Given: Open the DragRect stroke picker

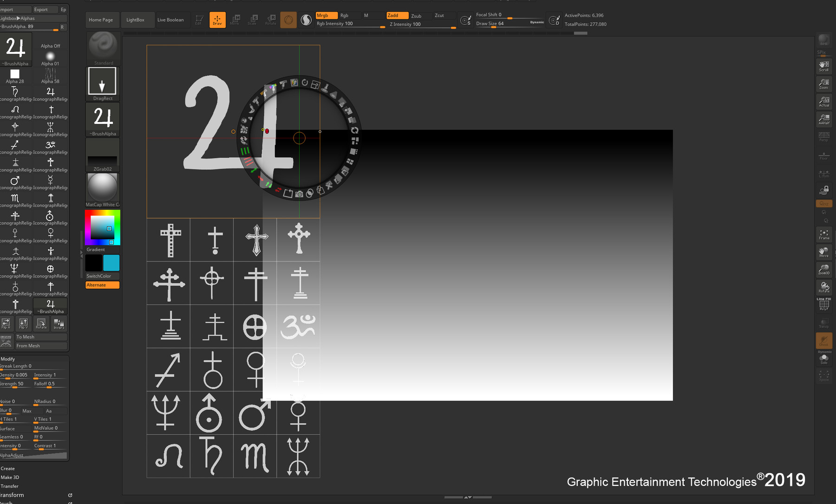Looking at the screenshot, I should pos(103,84).
